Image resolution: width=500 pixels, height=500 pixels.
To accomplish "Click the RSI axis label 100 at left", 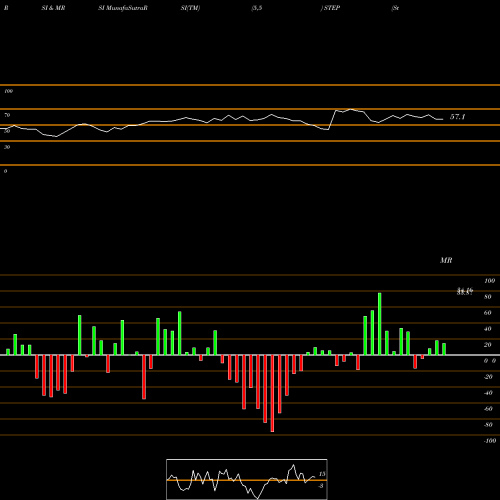I will point(8,91).
